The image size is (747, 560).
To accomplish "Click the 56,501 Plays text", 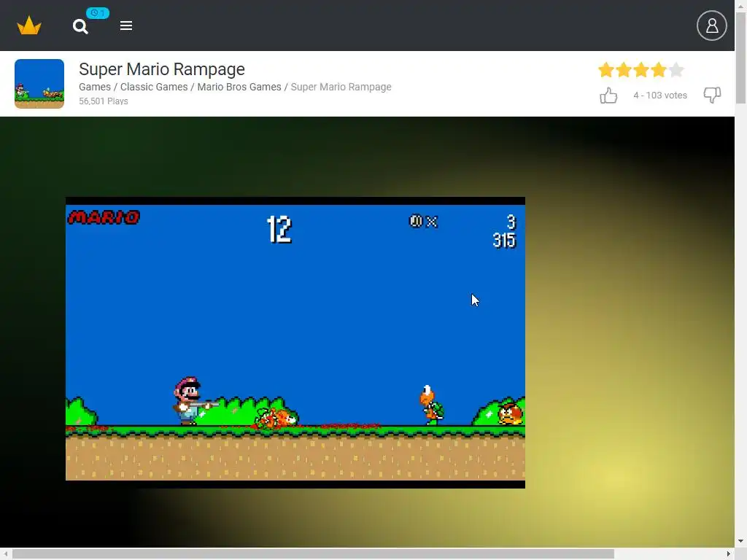I will [104, 101].
